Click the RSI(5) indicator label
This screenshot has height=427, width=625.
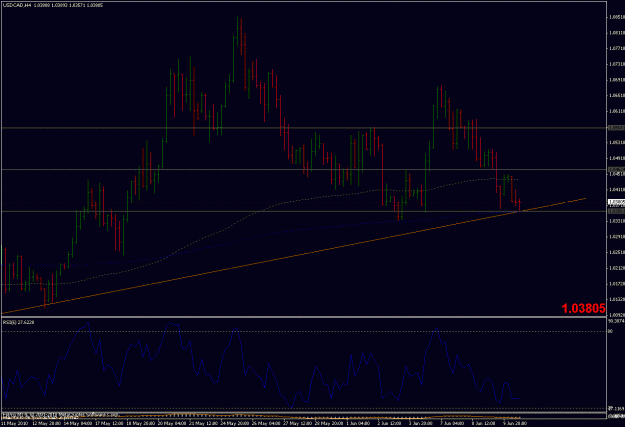click(19, 322)
